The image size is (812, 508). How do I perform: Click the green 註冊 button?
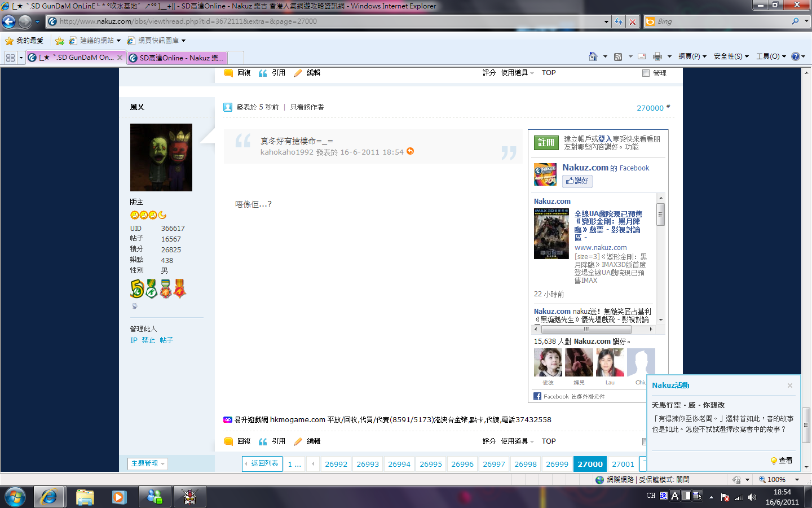click(546, 143)
